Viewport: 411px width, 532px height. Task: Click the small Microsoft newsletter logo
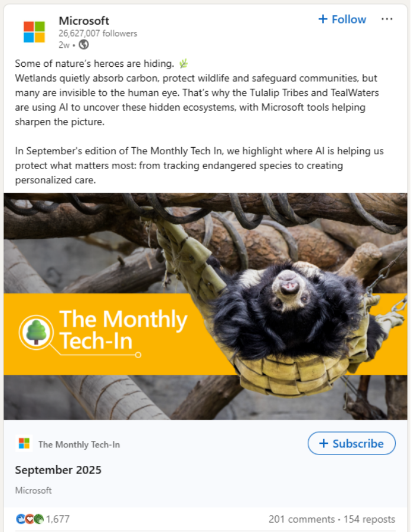point(24,444)
